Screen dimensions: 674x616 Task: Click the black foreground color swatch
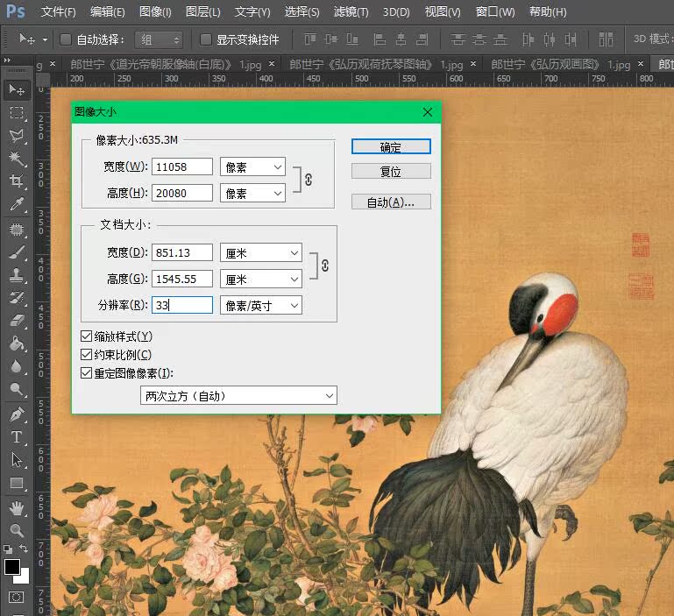(x=11, y=567)
